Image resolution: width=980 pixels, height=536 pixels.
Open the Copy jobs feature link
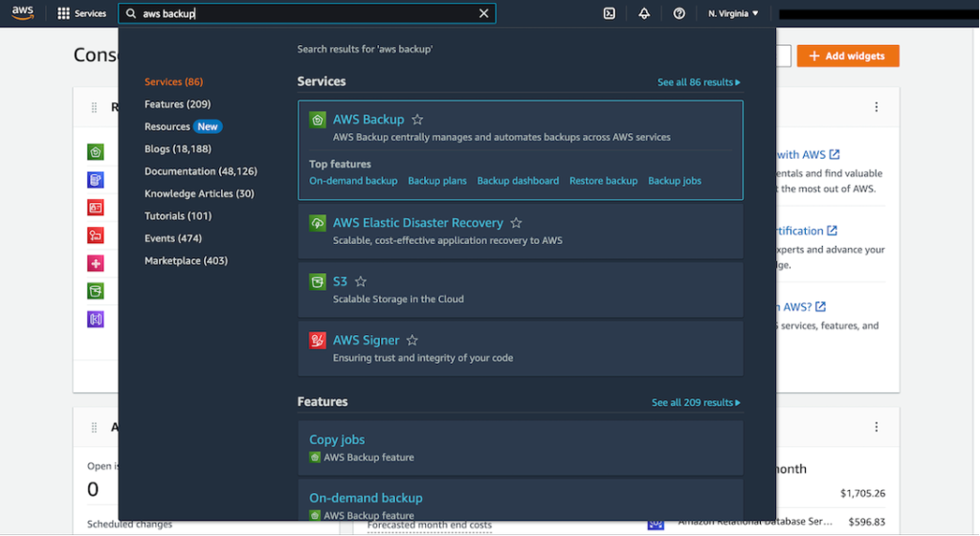[337, 439]
